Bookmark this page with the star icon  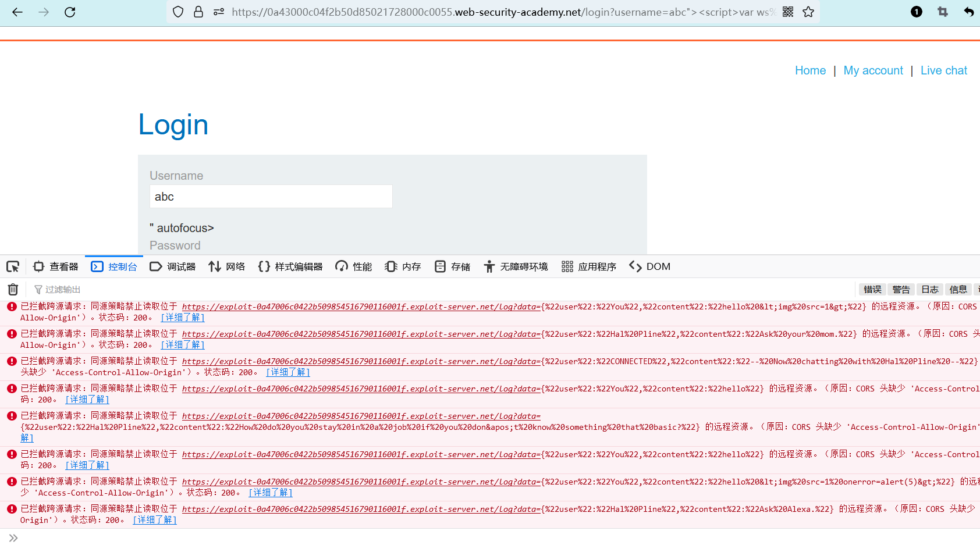tap(808, 12)
